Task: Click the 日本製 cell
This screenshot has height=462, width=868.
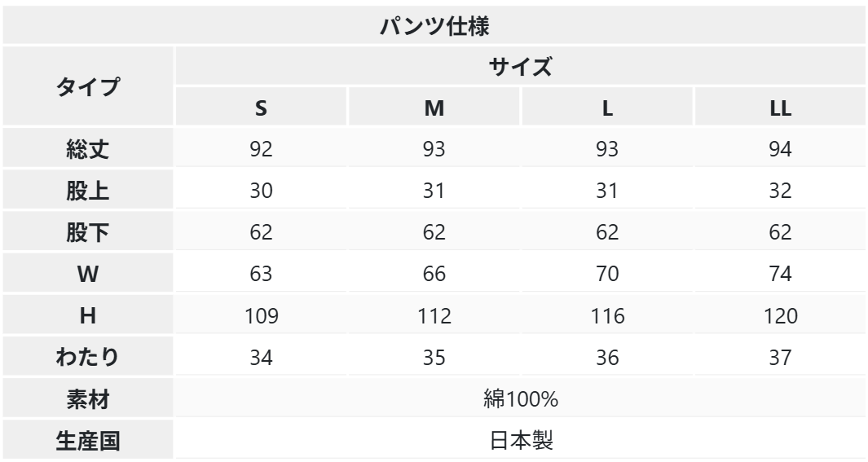Action: click(x=520, y=440)
